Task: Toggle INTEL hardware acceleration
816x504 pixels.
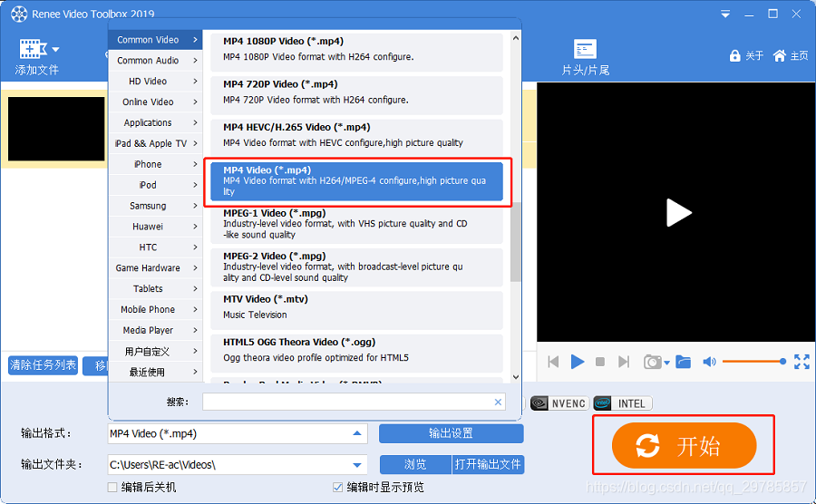Action: pyautogui.click(x=623, y=403)
